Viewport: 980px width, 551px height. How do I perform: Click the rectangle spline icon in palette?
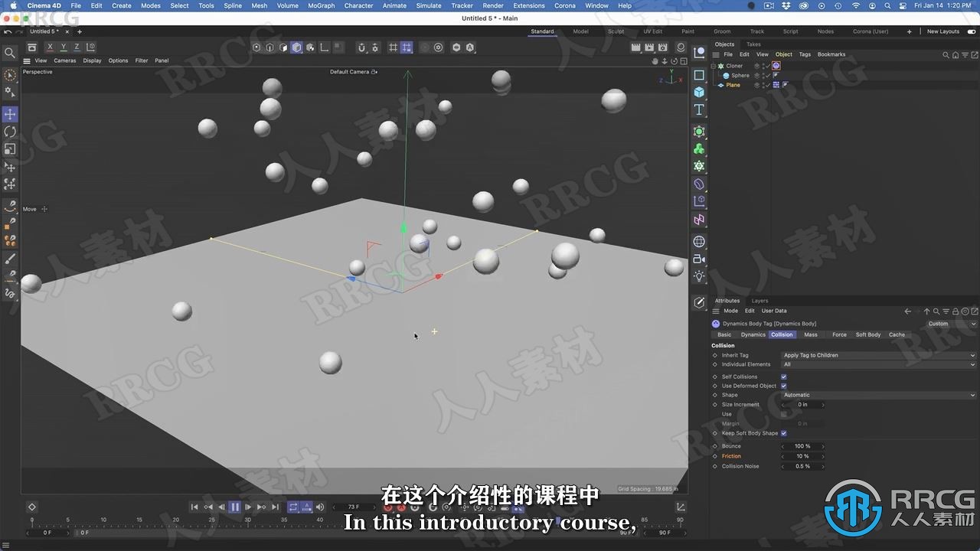coord(699,75)
